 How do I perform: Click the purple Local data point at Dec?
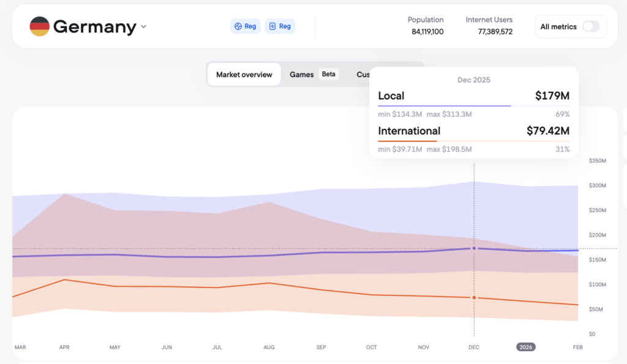coord(474,248)
